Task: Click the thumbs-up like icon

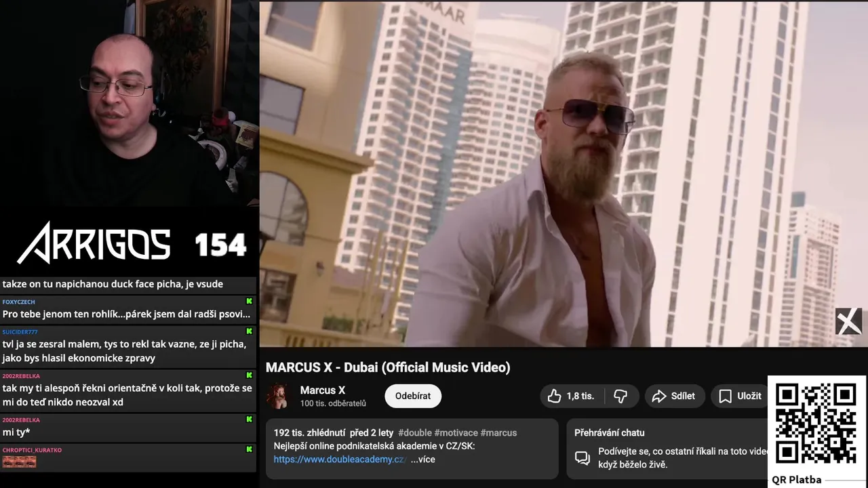Action: click(555, 396)
